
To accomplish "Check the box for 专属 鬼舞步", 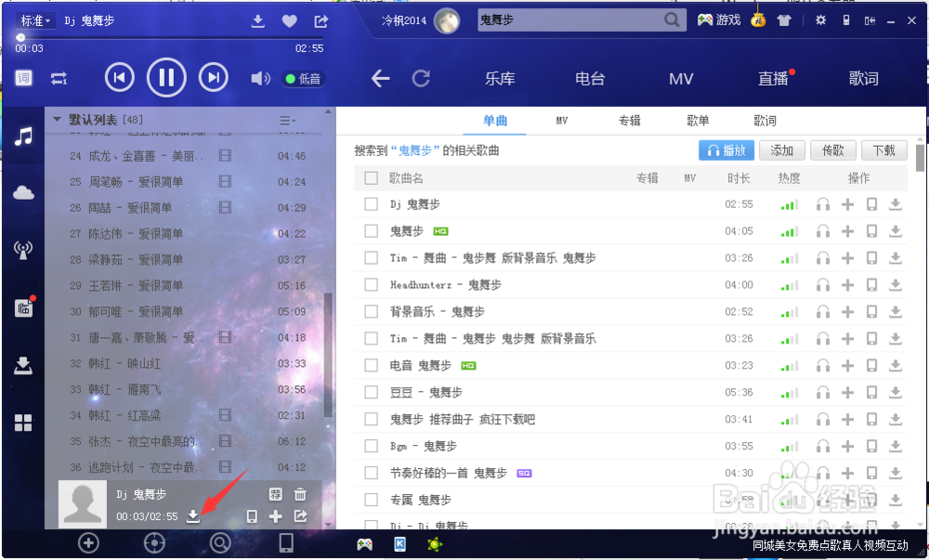I will click(x=372, y=500).
